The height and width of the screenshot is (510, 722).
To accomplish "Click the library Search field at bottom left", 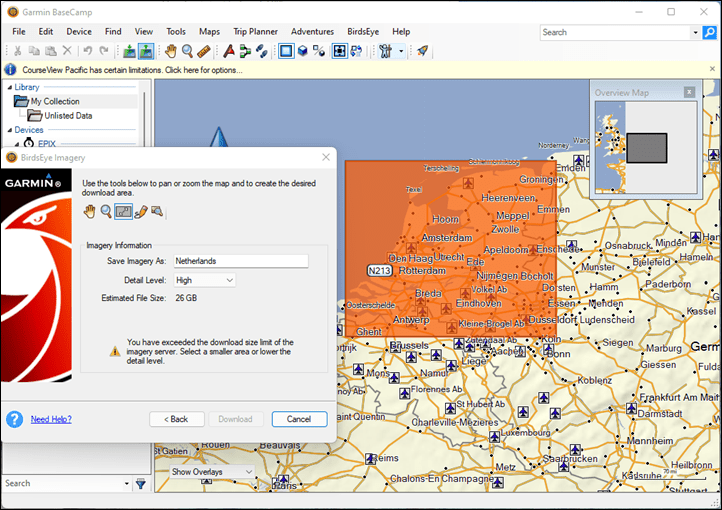I will [63, 484].
